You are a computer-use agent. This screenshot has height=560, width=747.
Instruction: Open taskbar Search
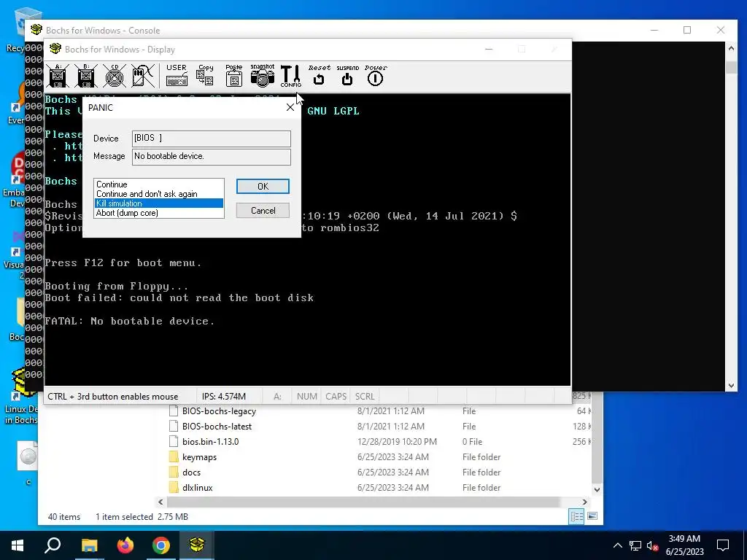(x=53, y=545)
